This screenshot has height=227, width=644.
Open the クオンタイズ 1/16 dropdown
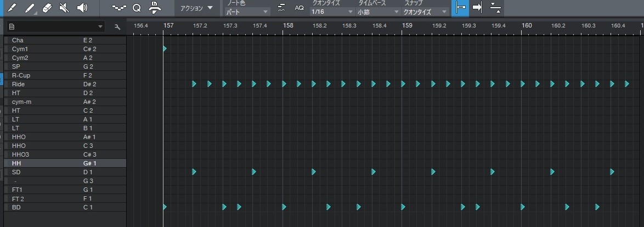332,12
